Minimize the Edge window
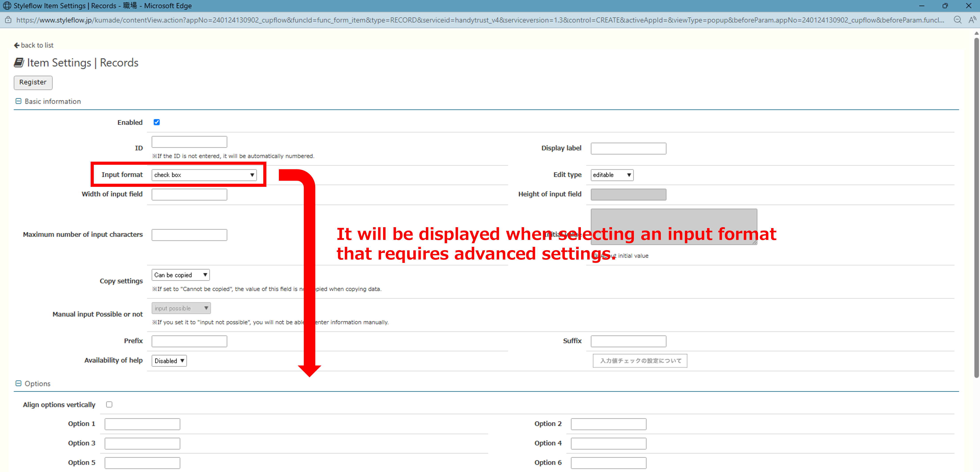 pos(921,6)
